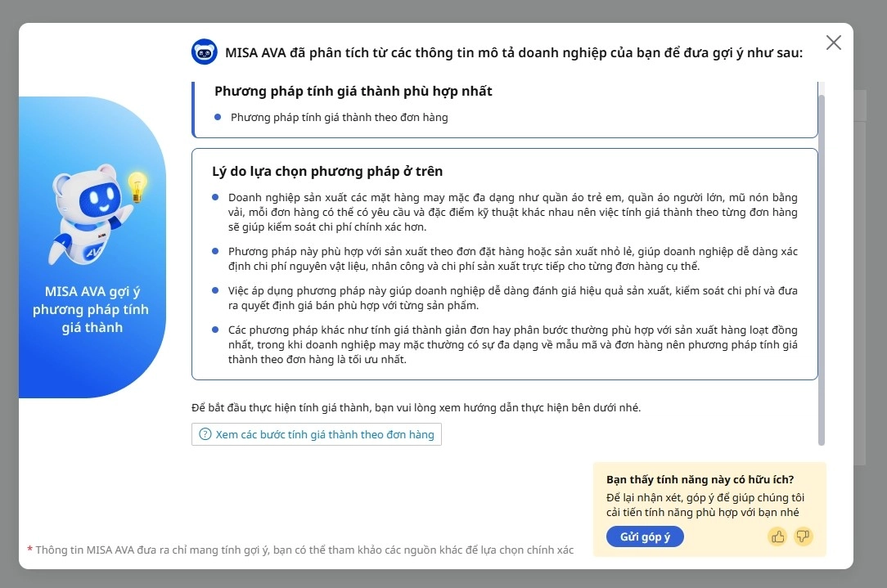Click the MISA AVA avatar icon in header
The width and height of the screenshot is (887, 588).
tap(204, 52)
